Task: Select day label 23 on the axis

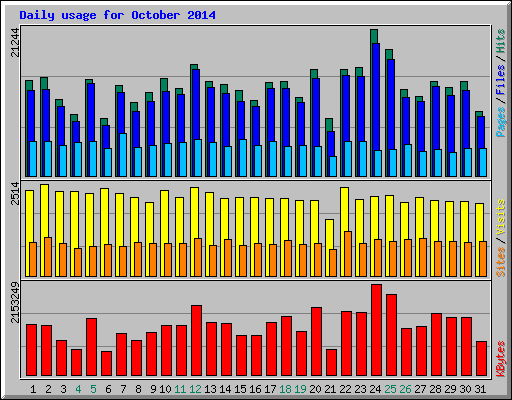Action: (x=360, y=389)
